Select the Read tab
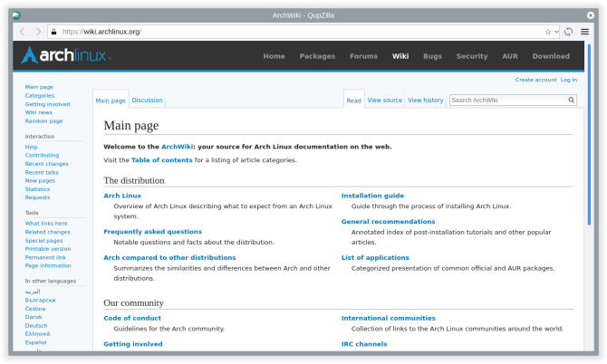The height and width of the screenshot is (364, 607). coord(353,101)
